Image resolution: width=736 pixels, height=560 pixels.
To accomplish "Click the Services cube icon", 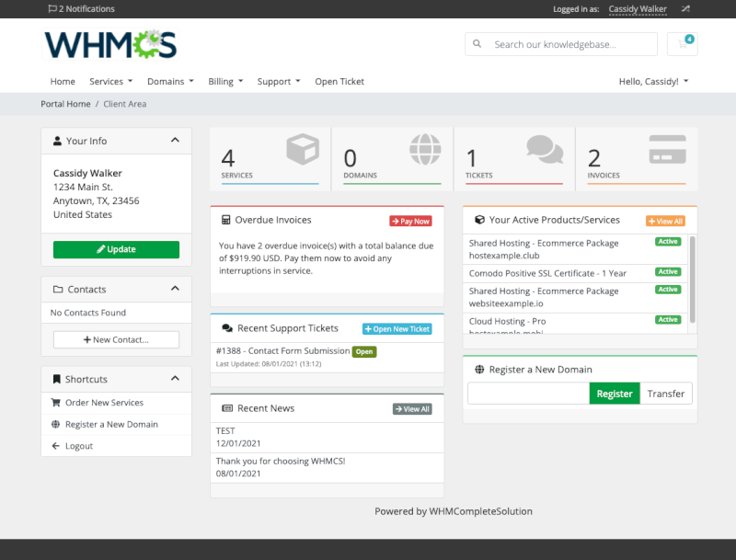I will [x=303, y=149].
